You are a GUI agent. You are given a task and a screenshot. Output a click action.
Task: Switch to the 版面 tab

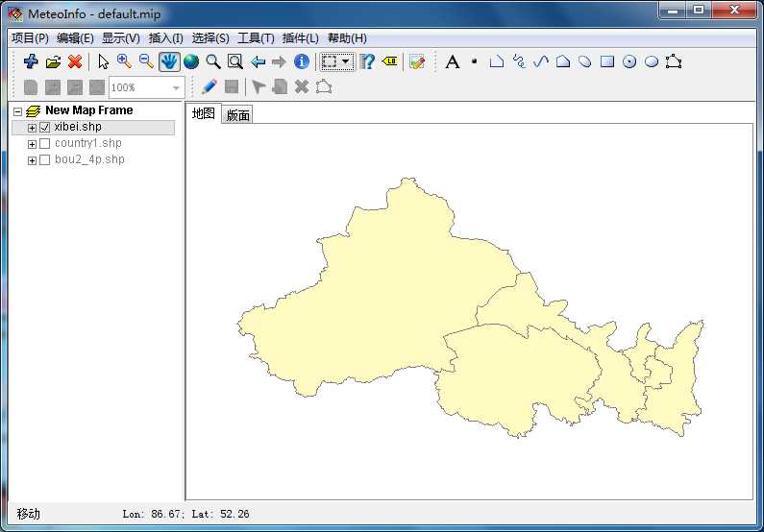(237, 115)
